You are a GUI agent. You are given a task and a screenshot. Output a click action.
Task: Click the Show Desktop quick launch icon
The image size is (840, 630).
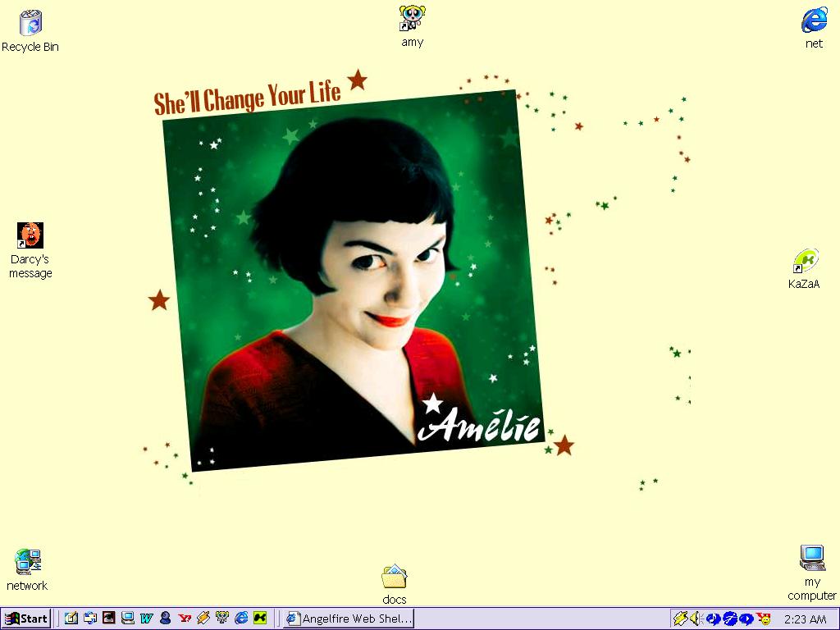click(90, 619)
